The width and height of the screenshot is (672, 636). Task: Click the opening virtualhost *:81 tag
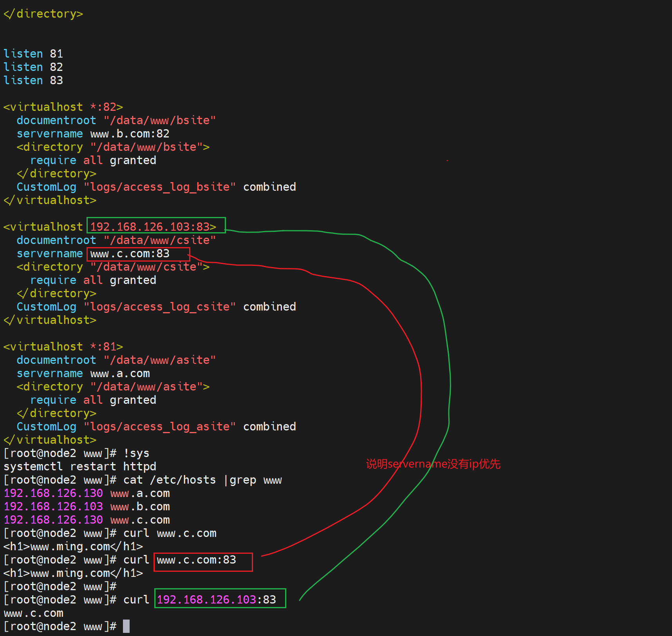[x=63, y=347]
